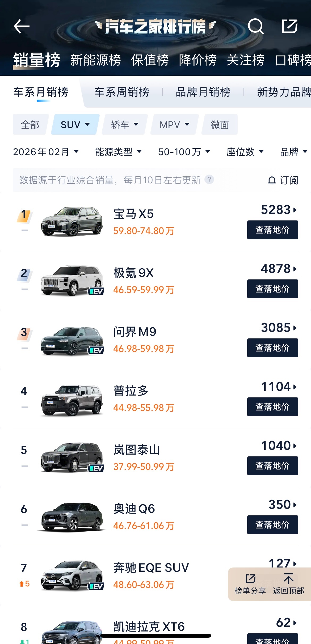
Task: Click the search icon in the top bar
Action: point(255,27)
